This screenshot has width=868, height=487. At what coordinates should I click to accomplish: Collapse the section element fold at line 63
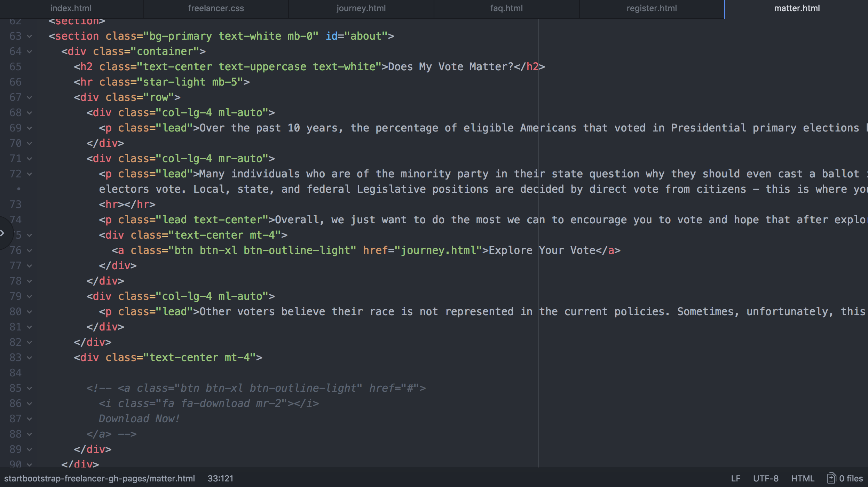(x=30, y=36)
